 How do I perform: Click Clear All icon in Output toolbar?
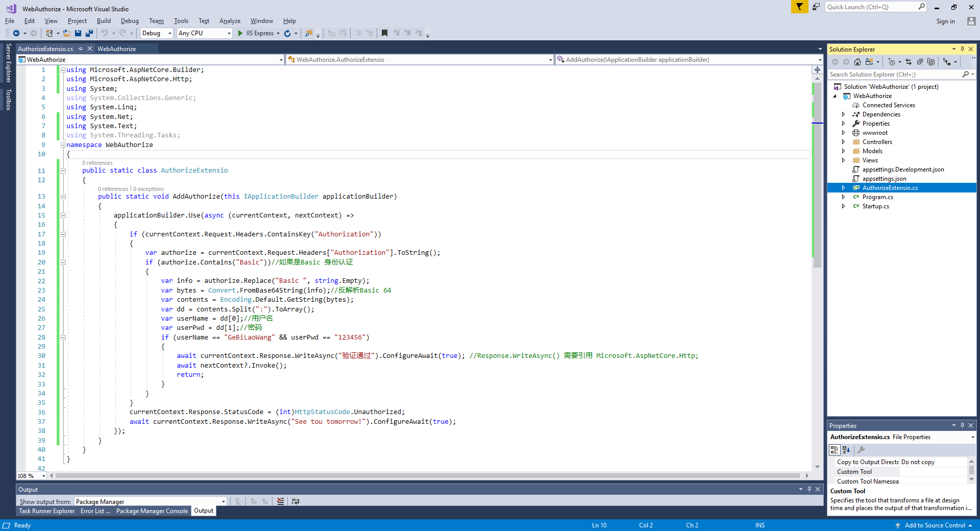pos(280,501)
